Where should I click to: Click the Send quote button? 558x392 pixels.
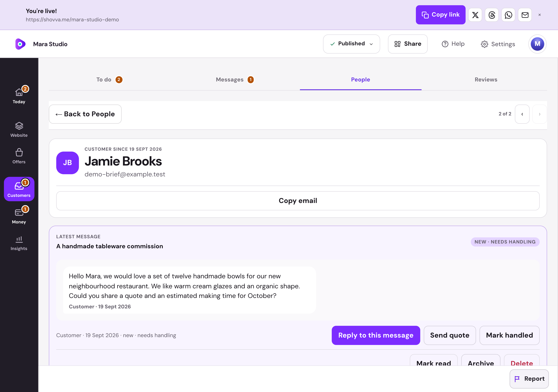pos(450,335)
